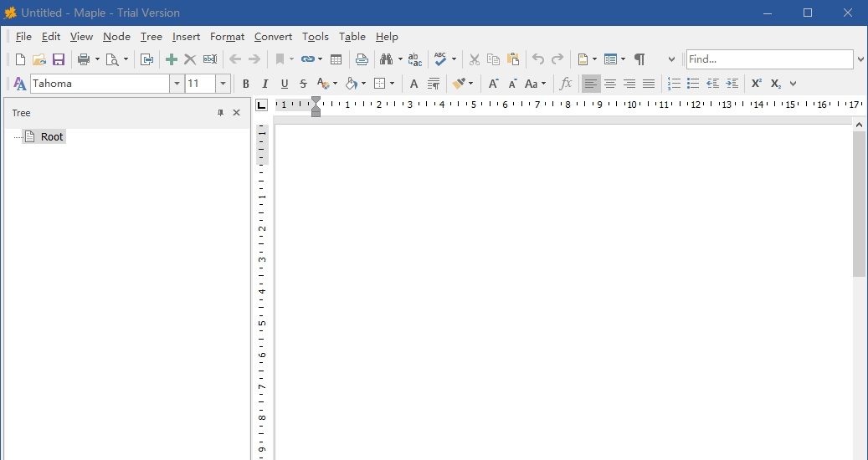Toggle Underline formatting
868x460 pixels.
pyautogui.click(x=284, y=84)
